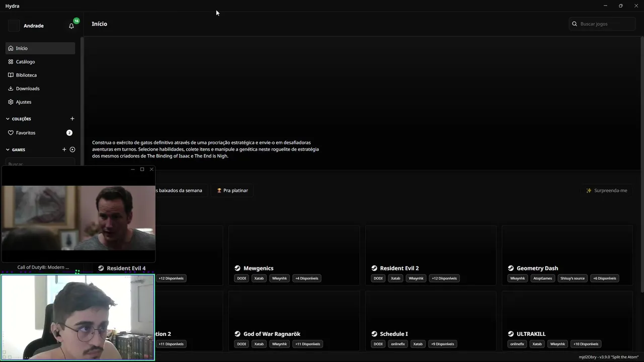Click the +4 Disponíveis tag under Mewgenics
Viewport: 644px width, 362px height.
[307, 278]
